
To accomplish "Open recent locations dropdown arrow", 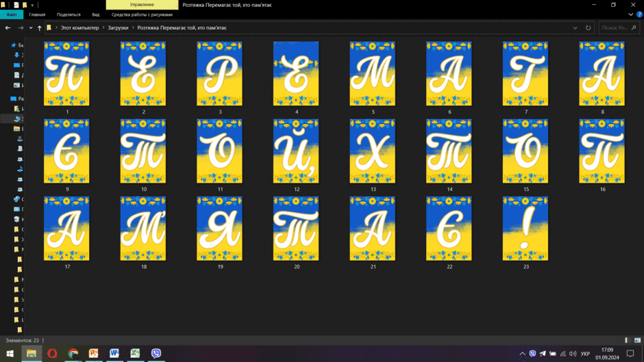I will click(x=31, y=28).
